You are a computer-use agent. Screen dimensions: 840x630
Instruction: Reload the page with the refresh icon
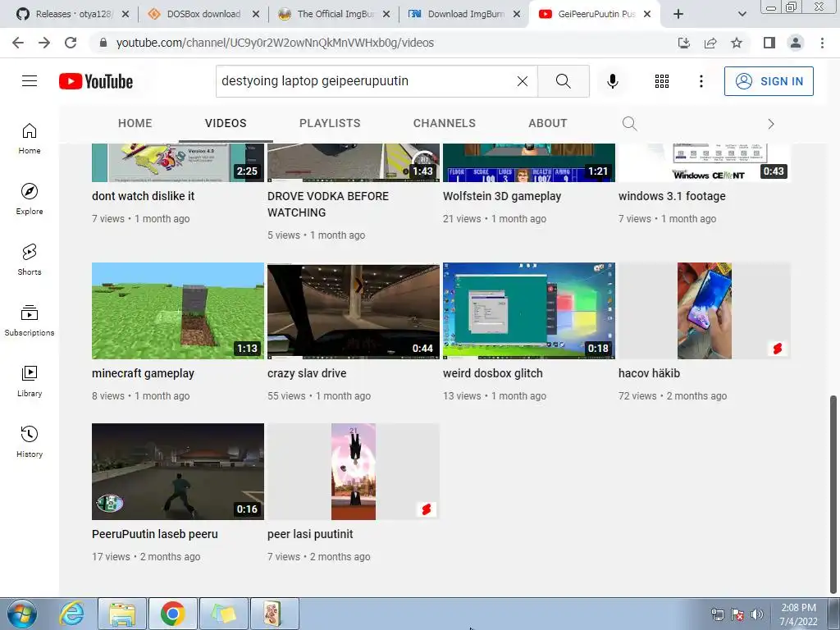pos(71,43)
